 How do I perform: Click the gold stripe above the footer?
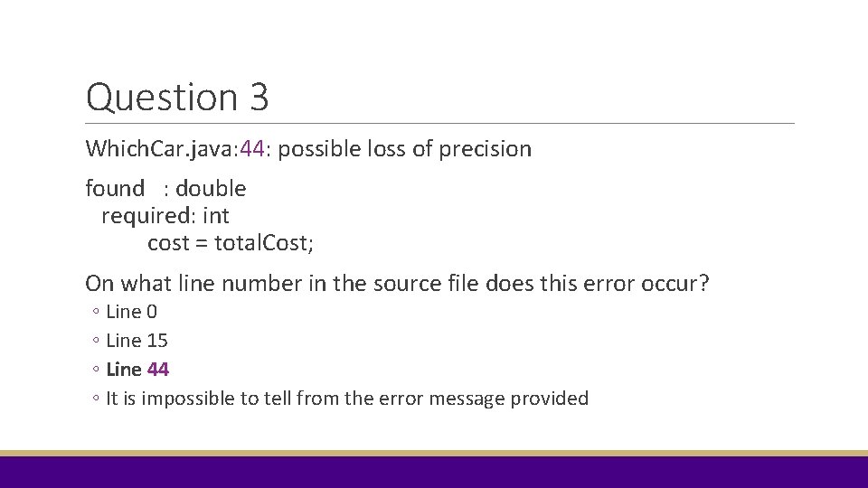pos(434,453)
